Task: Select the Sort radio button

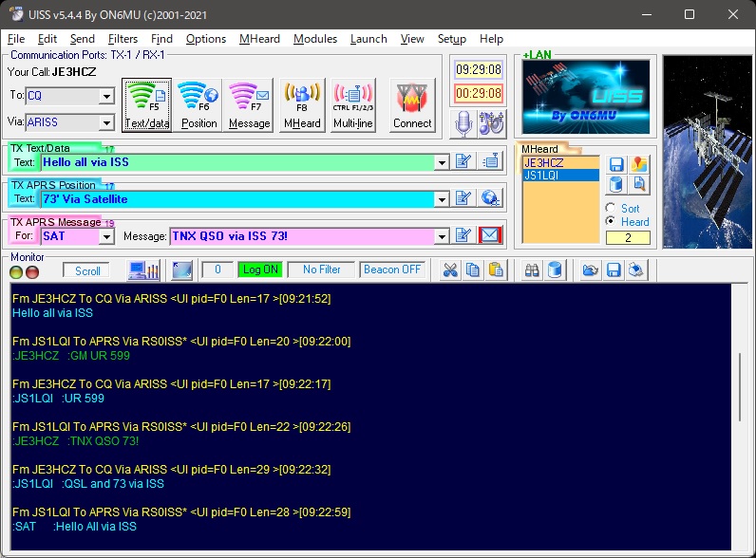Action: [610, 208]
